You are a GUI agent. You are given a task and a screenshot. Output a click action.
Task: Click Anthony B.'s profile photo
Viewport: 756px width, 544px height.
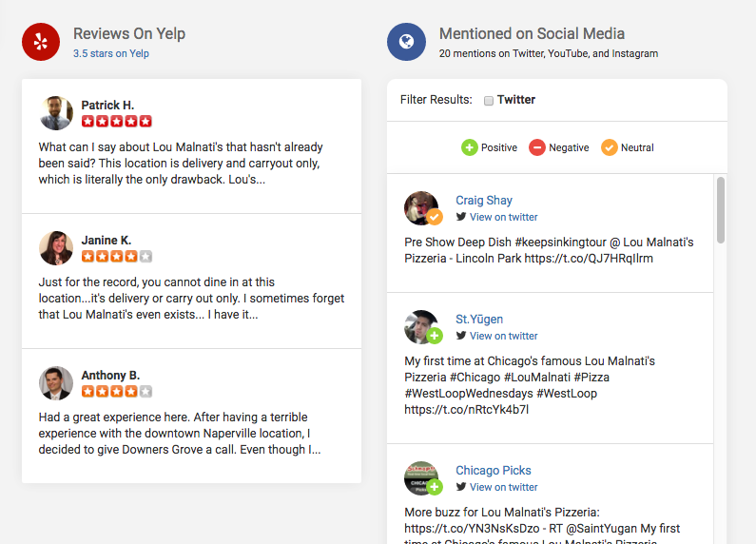pos(56,383)
